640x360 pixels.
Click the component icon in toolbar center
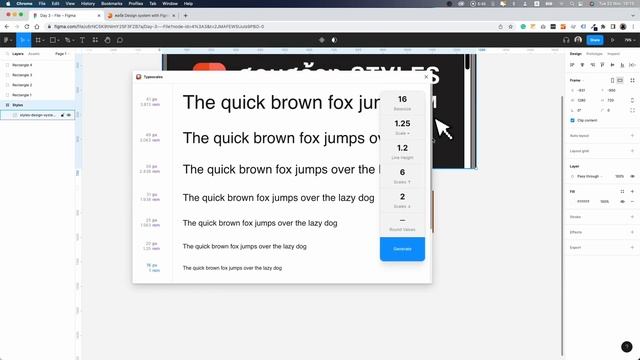[x=322, y=40]
